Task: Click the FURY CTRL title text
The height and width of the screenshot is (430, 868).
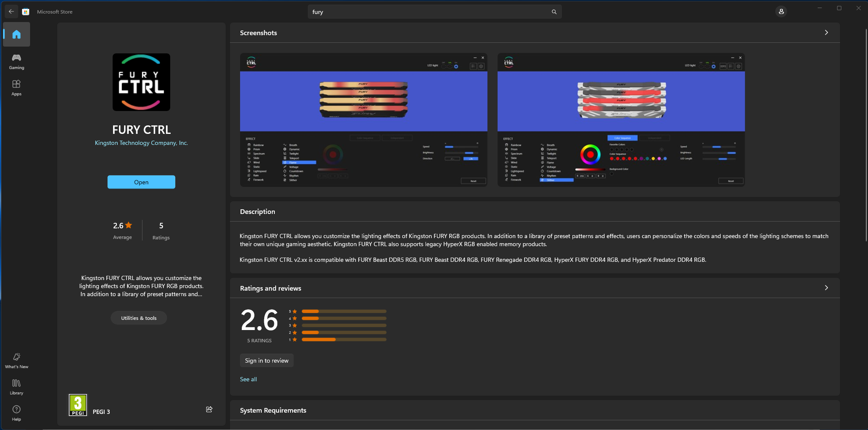Action: click(x=141, y=130)
